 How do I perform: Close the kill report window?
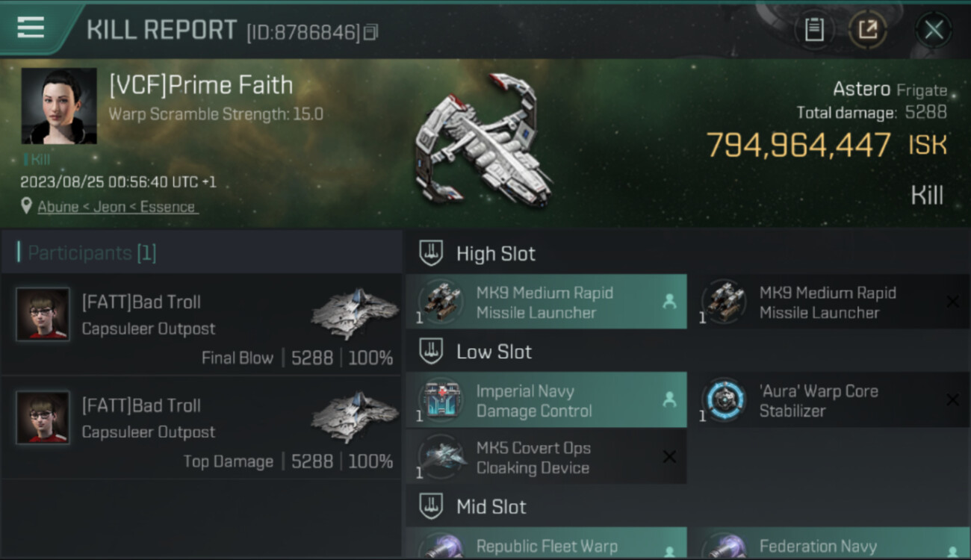pyautogui.click(x=934, y=30)
